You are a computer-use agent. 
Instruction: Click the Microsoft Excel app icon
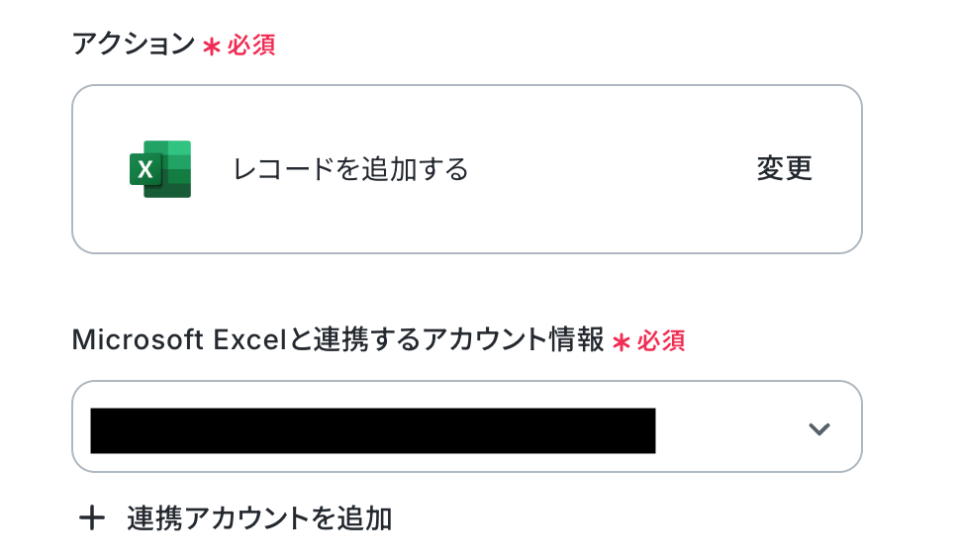point(160,169)
